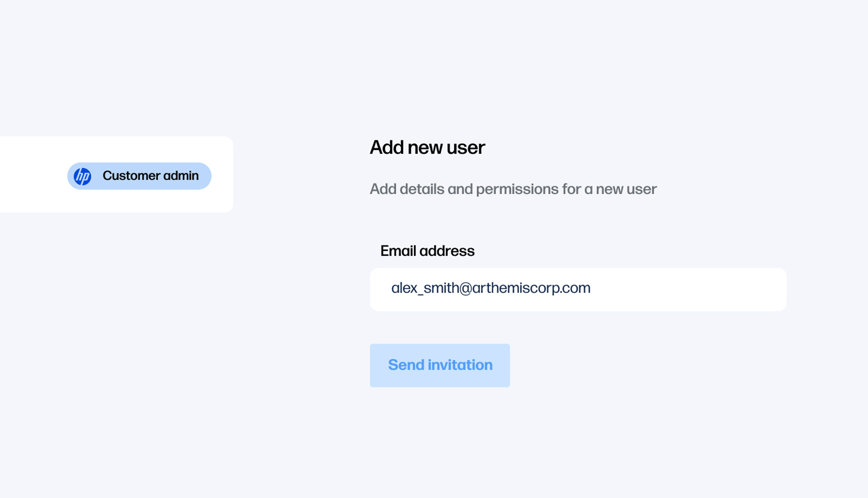
Task: Click the new user permissions subtitle text
Action: click(513, 189)
